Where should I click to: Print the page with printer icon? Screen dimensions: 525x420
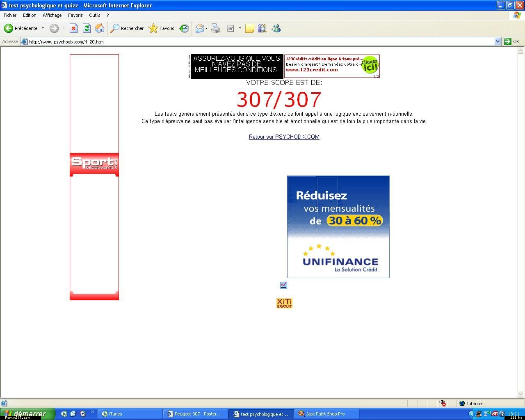click(216, 28)
